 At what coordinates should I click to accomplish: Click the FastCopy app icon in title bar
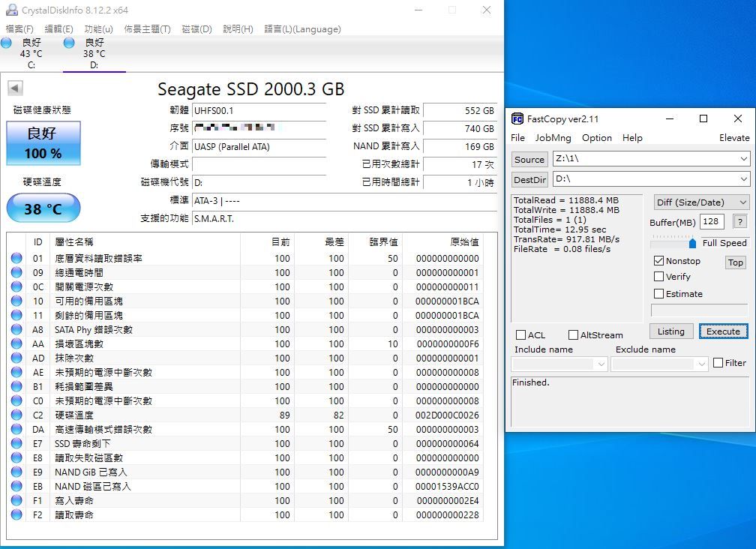tap(517, 118)
